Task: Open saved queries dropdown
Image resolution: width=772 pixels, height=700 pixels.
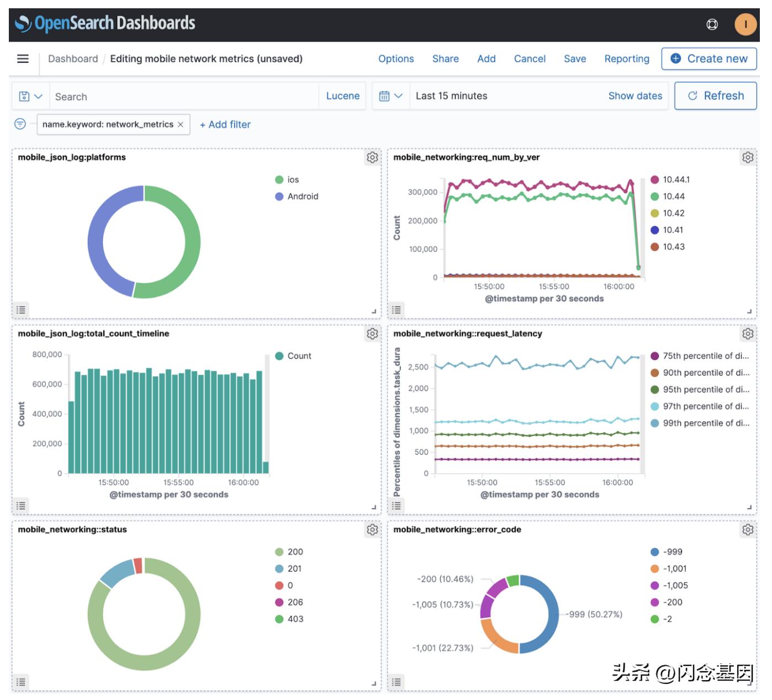Action: [31, 97]
